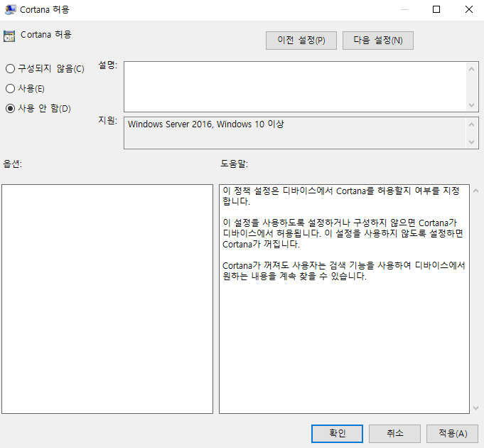Screen dimensions: 484x448
Task: Confirm with the 확인 button
Action: click(x=337, y=434)
